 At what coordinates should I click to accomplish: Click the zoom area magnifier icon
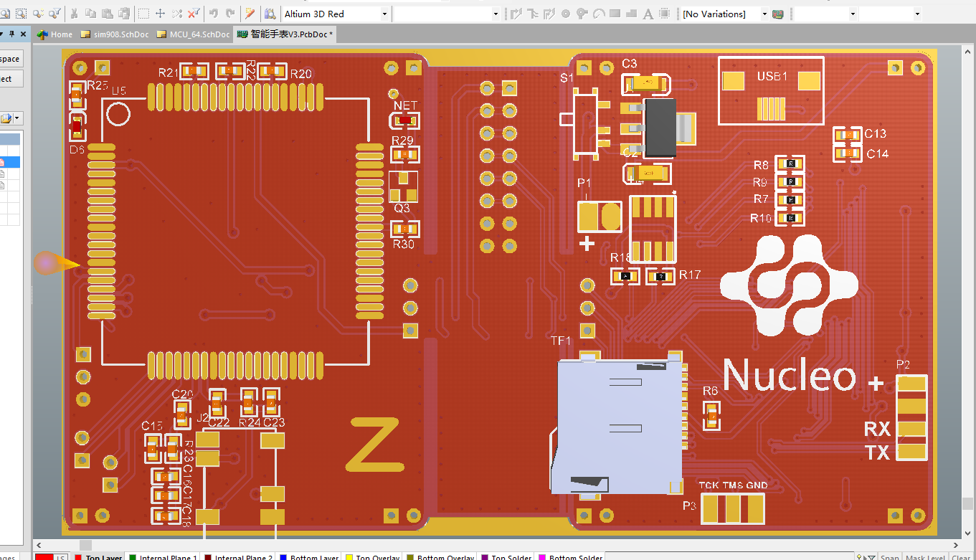point(21,14)
